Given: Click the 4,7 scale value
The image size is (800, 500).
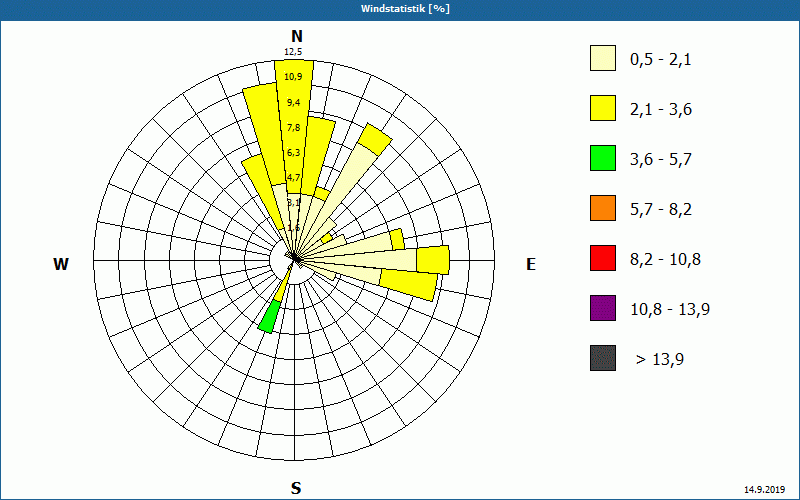Looking at the screenshot, I should click(293, 178).
